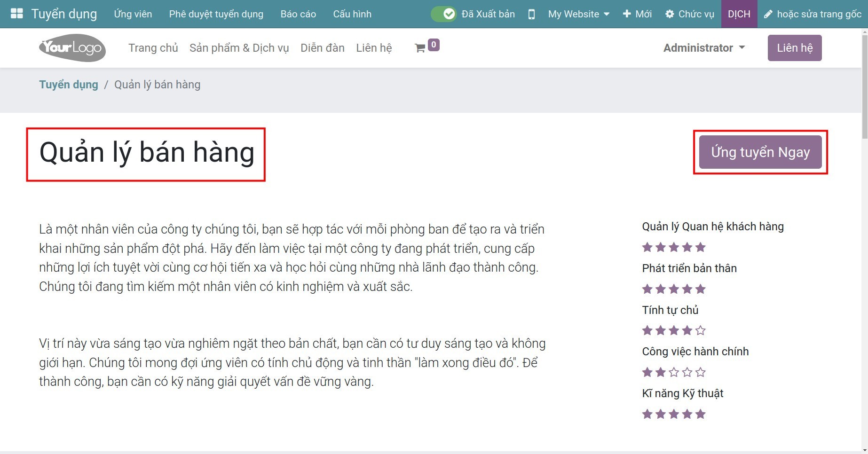This screenshot has height=454, width=868.
Task: Click the first star of Kĩ năng Kỹ thuật
Action: tap(646, 414)
